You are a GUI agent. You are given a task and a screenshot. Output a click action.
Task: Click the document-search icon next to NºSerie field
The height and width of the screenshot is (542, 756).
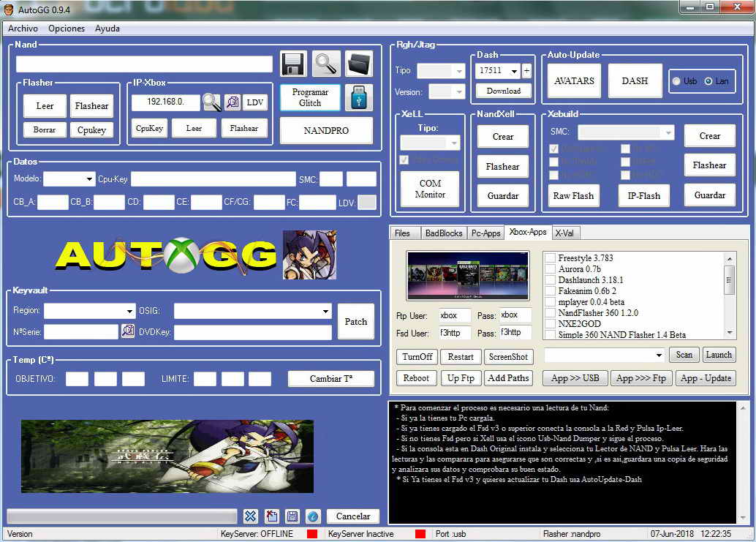128,331
